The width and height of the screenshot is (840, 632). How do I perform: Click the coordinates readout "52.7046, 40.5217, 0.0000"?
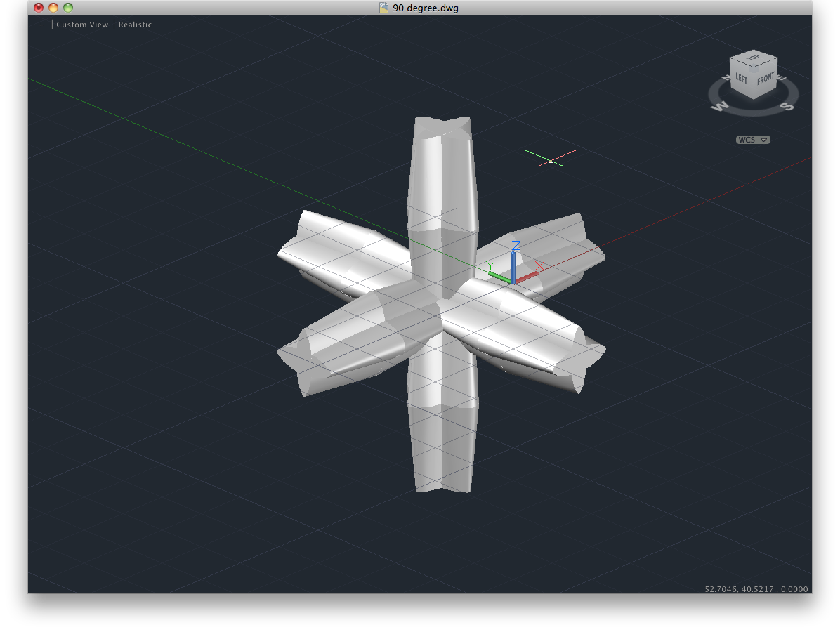pos(756,588)
